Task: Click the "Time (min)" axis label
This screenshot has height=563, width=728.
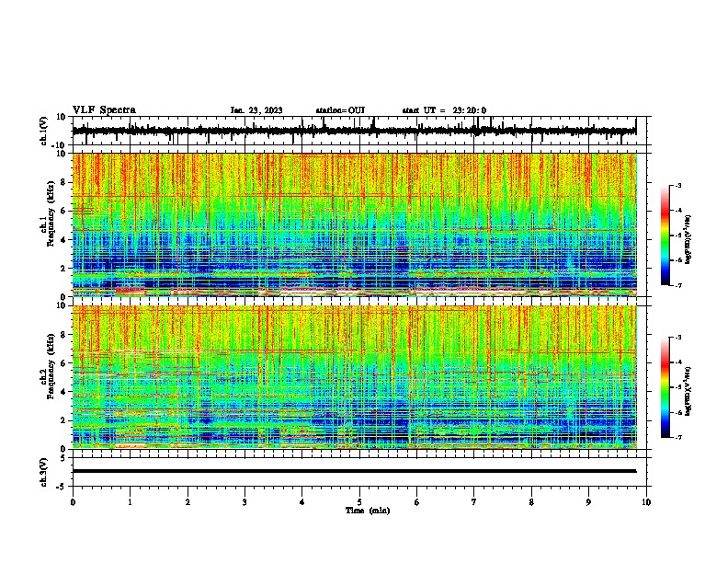Action: 368,511
